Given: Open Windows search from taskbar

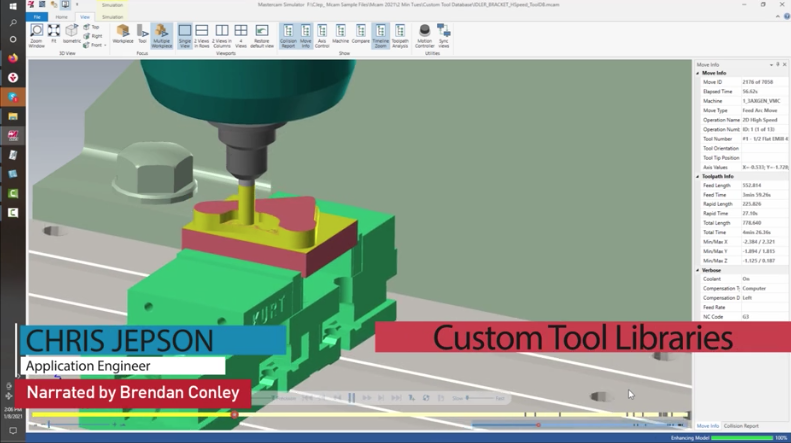Looking at the screenshot, I should click(x=13, y=23).
